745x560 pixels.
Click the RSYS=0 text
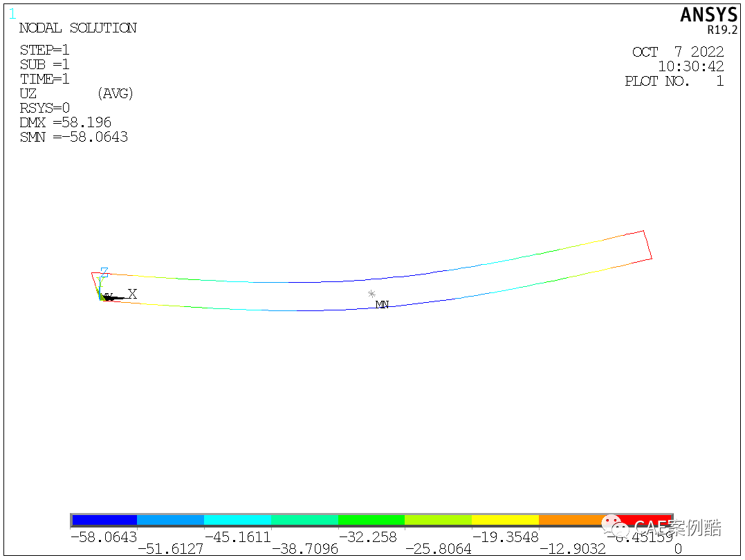pos(45,108)
